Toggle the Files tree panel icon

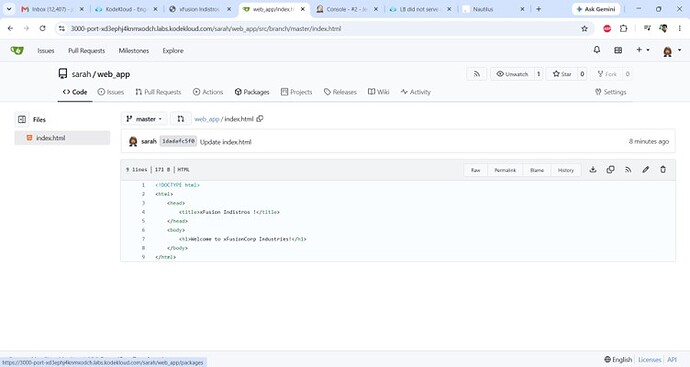(x=22, y=119)
